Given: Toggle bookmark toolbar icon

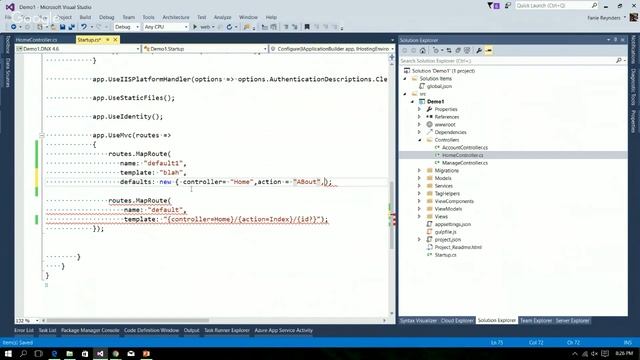Looking at the screenshot, I should point(307,27).
